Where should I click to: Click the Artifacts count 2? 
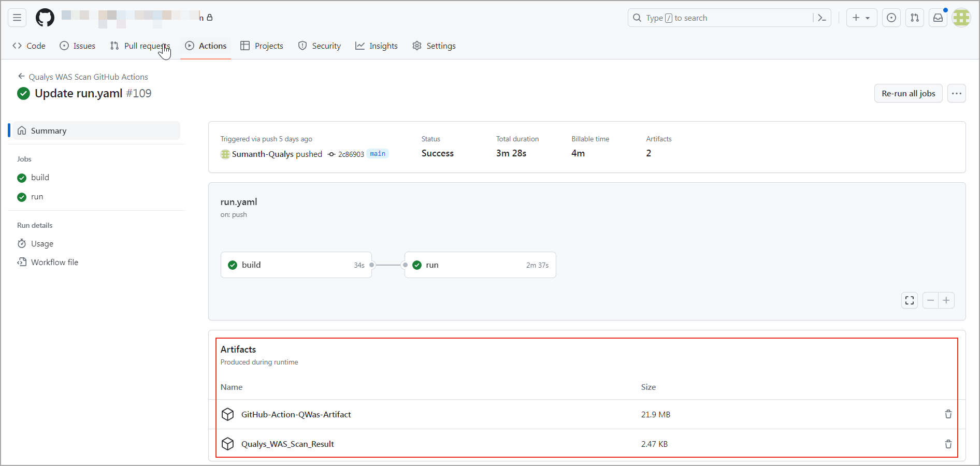tap(648, 153)
